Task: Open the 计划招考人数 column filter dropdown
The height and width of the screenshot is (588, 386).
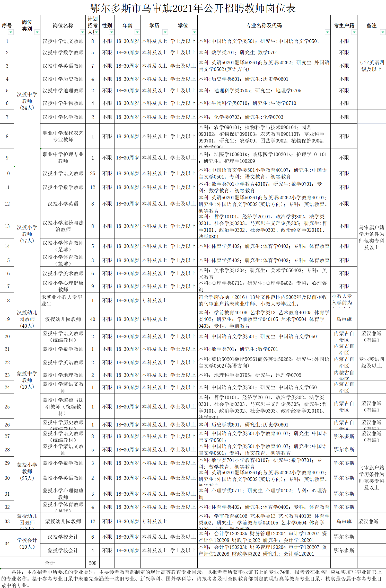Action: point(96,32)
